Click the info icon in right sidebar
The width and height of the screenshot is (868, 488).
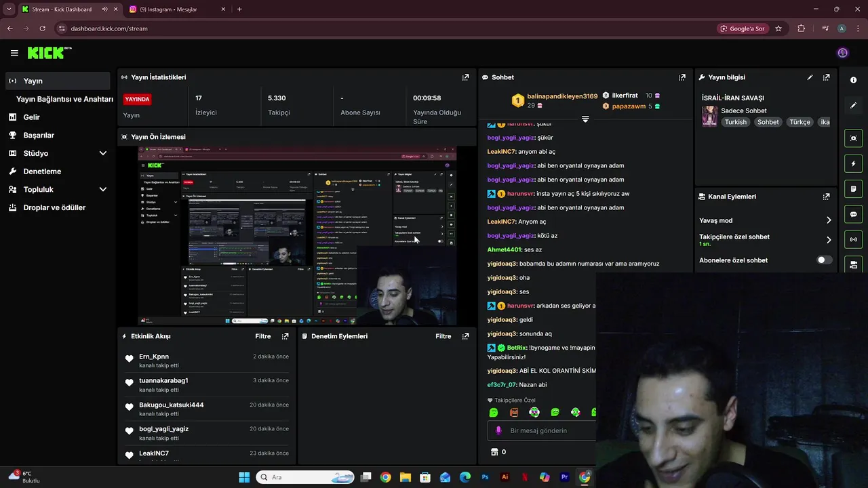point(853,80)
